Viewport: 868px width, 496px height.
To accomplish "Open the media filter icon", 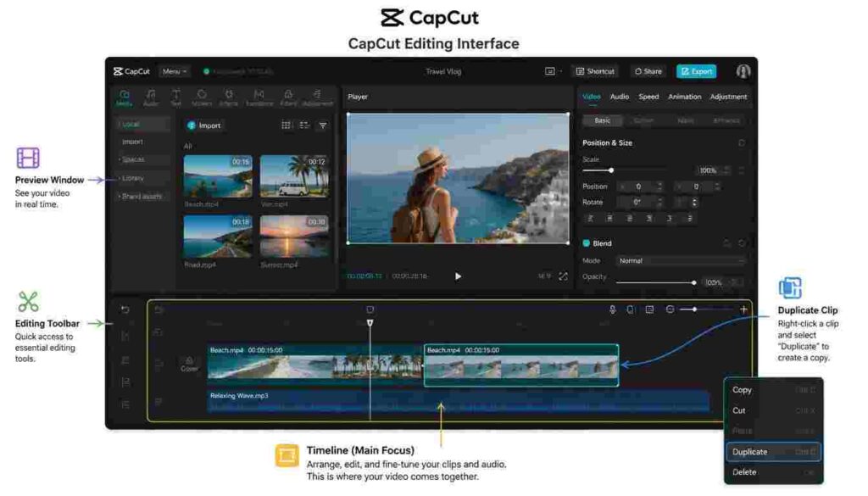I will pos(323,125).
